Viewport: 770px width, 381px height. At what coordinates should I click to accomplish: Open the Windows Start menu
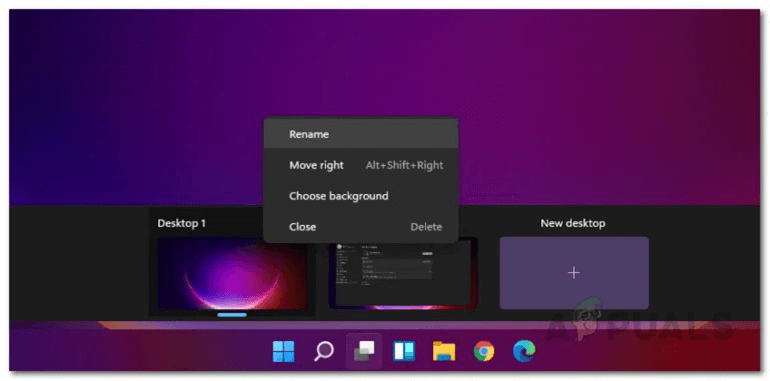[283, 351]
